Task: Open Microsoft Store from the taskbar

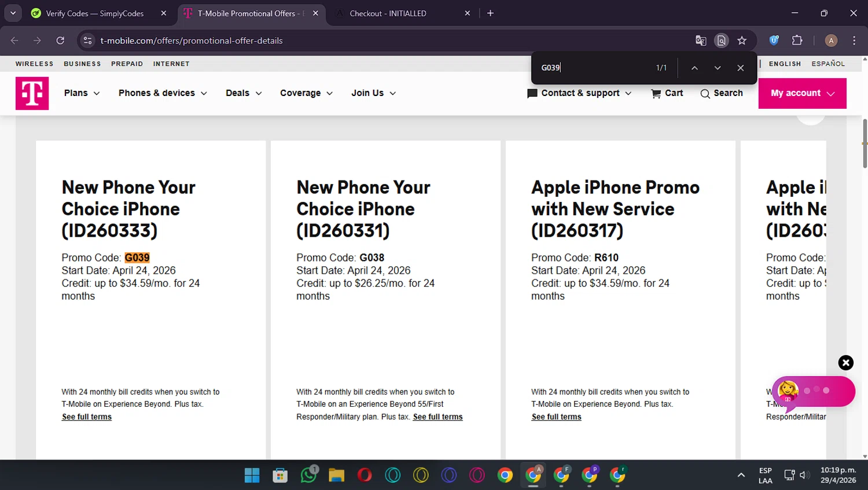Action: (x=280, y=475)
